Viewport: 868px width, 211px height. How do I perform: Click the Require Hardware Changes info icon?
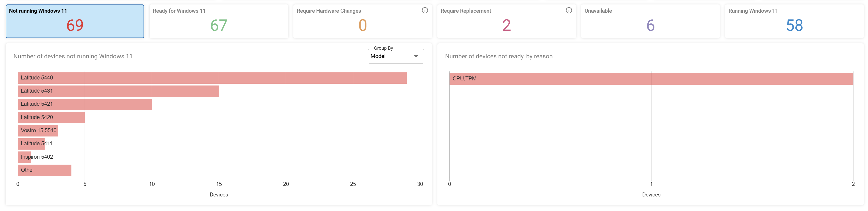(424, 10)
